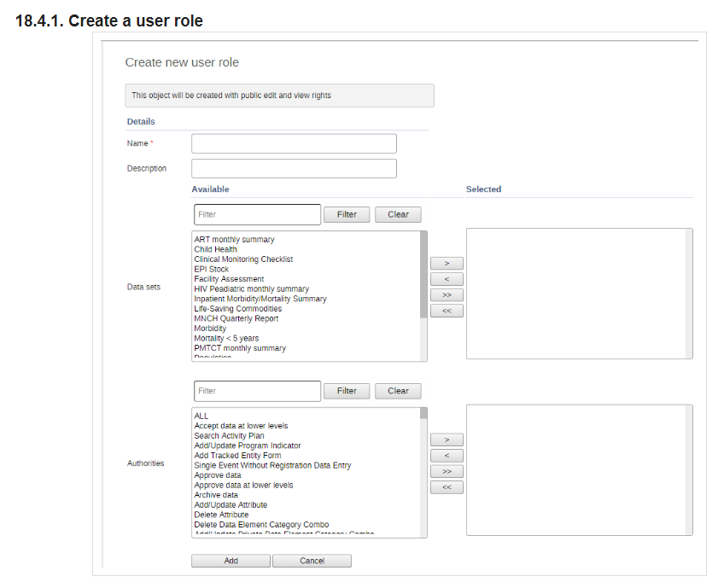Remove selected data set with < button
This screenshot has width=724, height=588.
[447, 279]
